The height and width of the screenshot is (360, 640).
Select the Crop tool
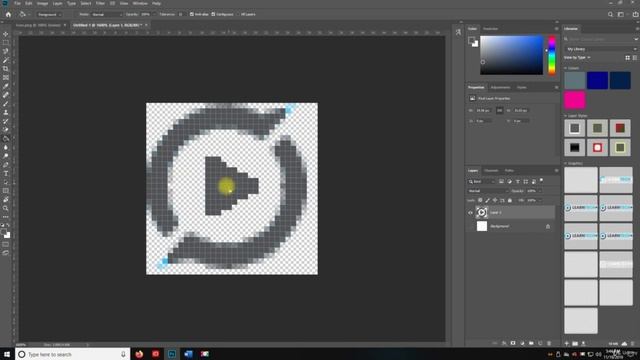coord(6,69)
